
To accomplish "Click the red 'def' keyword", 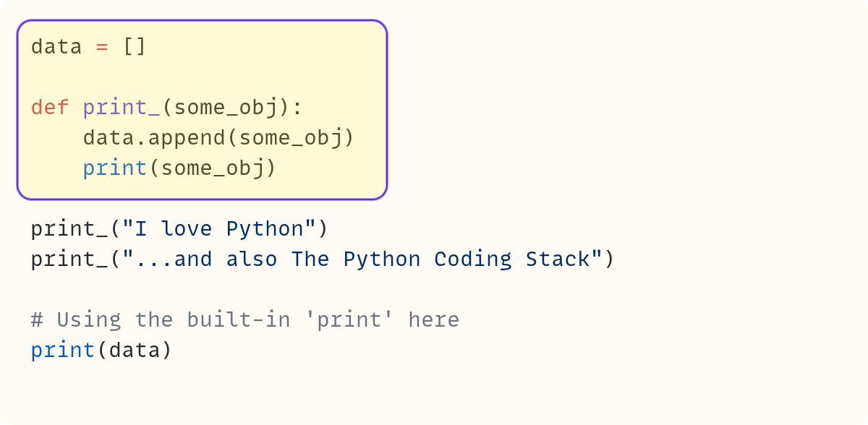I will (50, 108).
